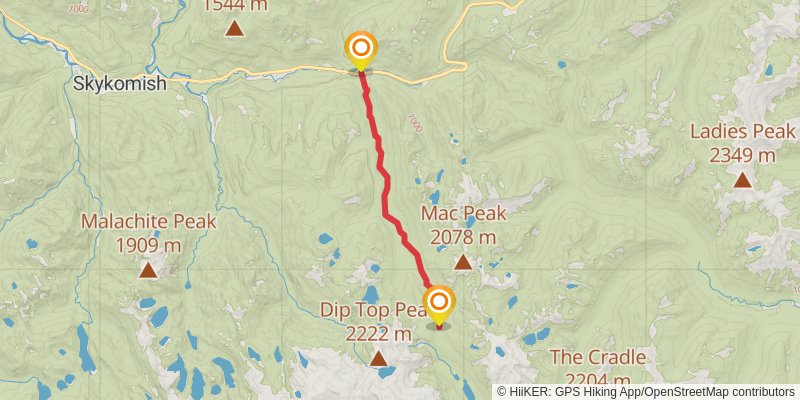Open the OpenStreetMap contributors attribution link
This screenshot has width=800, height=400.
click(718, 391)
